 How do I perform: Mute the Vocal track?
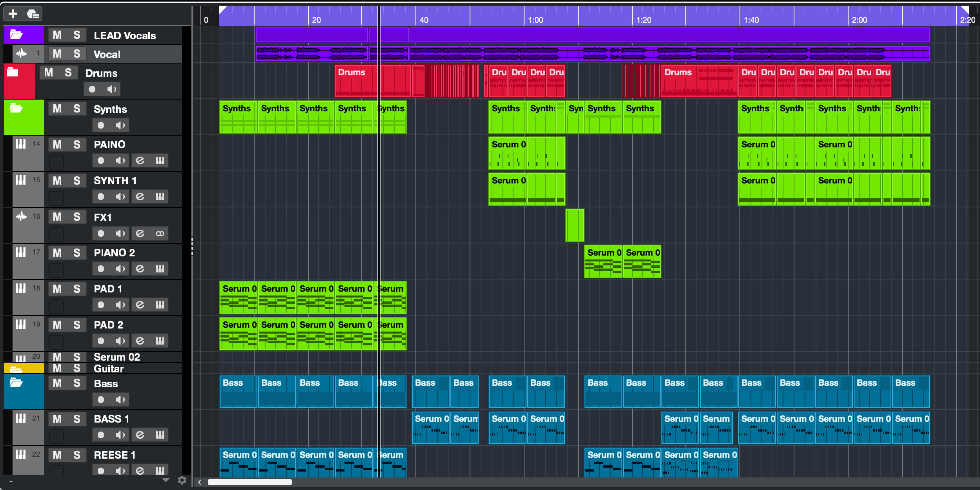[x=57, y=54]
